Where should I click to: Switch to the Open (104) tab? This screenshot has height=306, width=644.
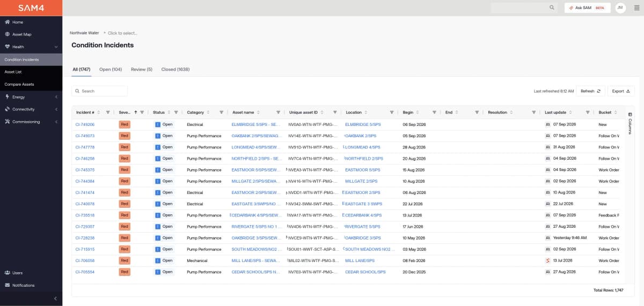click(x=111, y=70)
